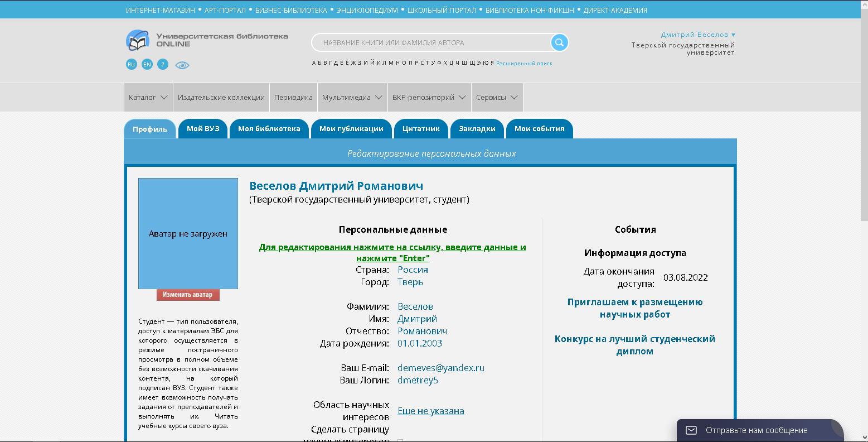This screenshot has width=868, height=442.
Task: Switch site language to RU
Action: pyautogui.click(x=131, y=65)
